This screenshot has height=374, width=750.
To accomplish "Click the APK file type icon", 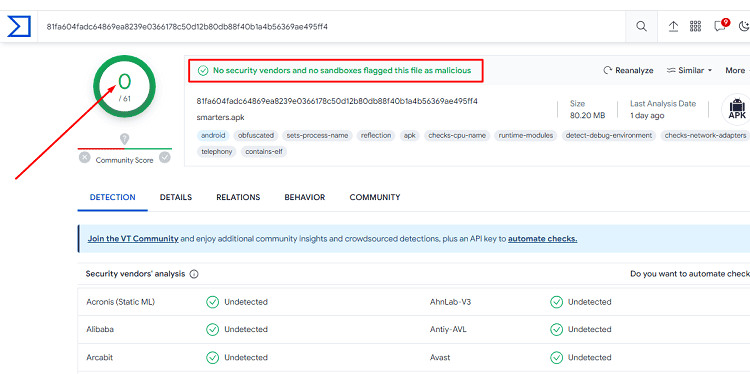I will tap(737, 109).
